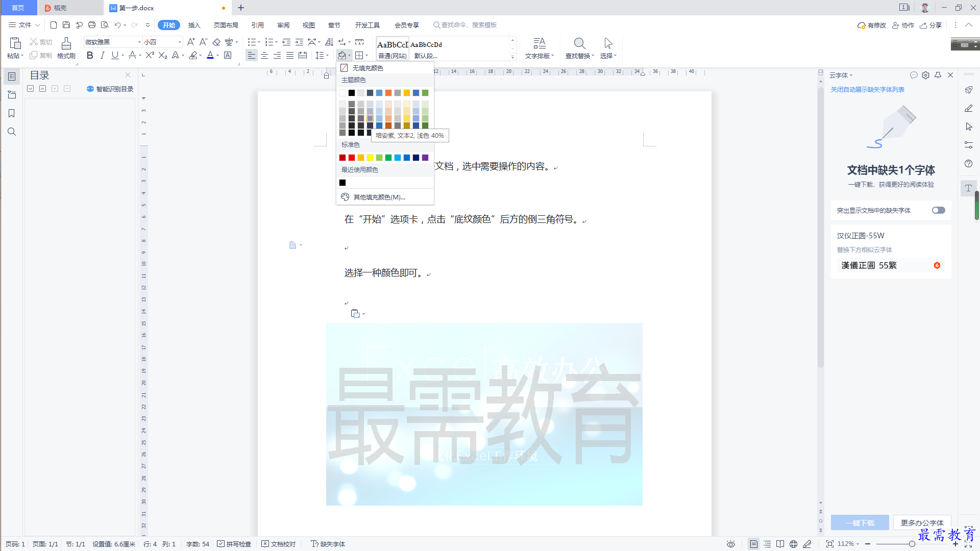
Task: Expand the font color dropdown arrow
Action: [217, 56]
